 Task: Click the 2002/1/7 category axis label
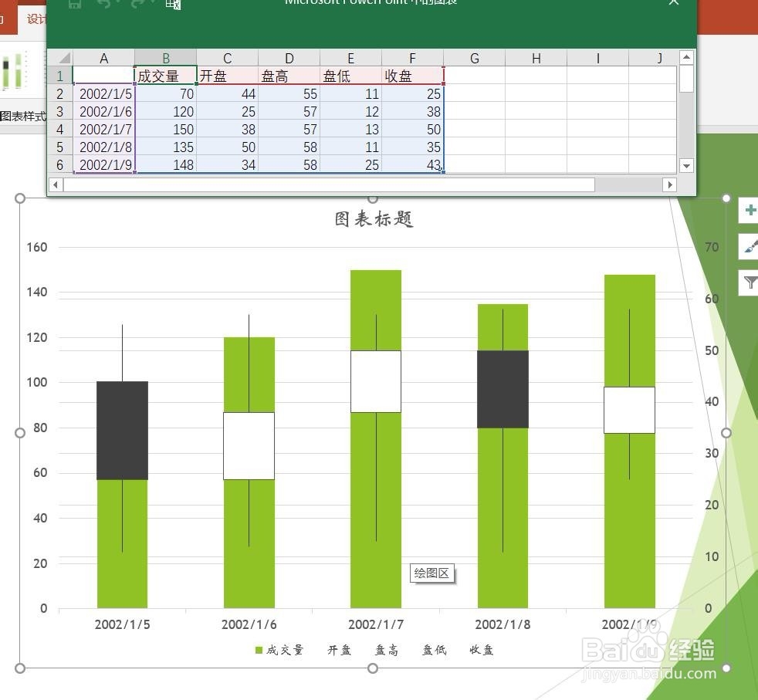(376, 624)
